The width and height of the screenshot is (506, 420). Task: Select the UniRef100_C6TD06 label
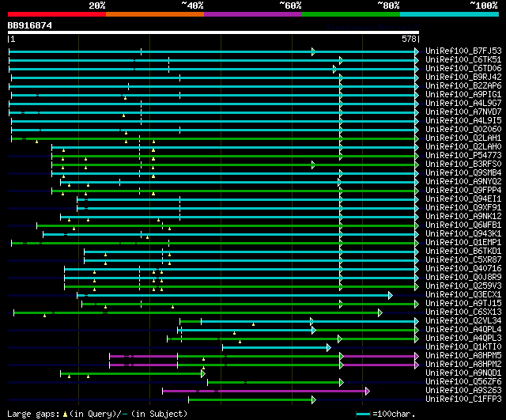pos(463,69)
